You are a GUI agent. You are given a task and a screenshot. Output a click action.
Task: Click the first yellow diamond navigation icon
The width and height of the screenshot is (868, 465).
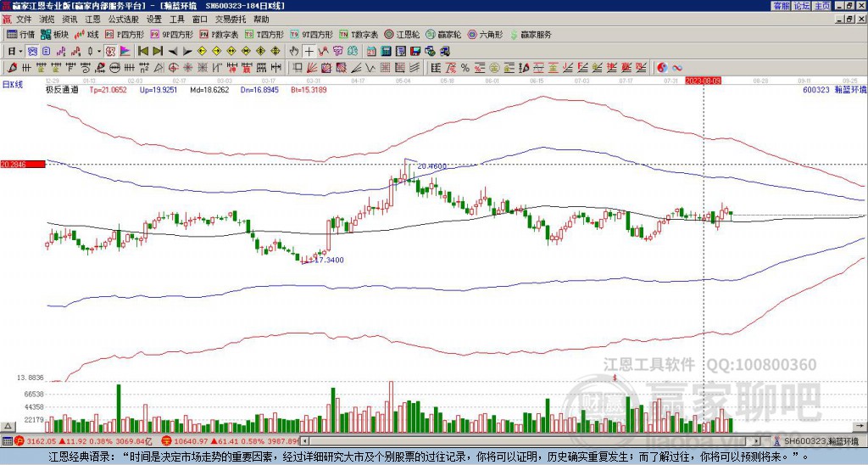pos(202,52)
